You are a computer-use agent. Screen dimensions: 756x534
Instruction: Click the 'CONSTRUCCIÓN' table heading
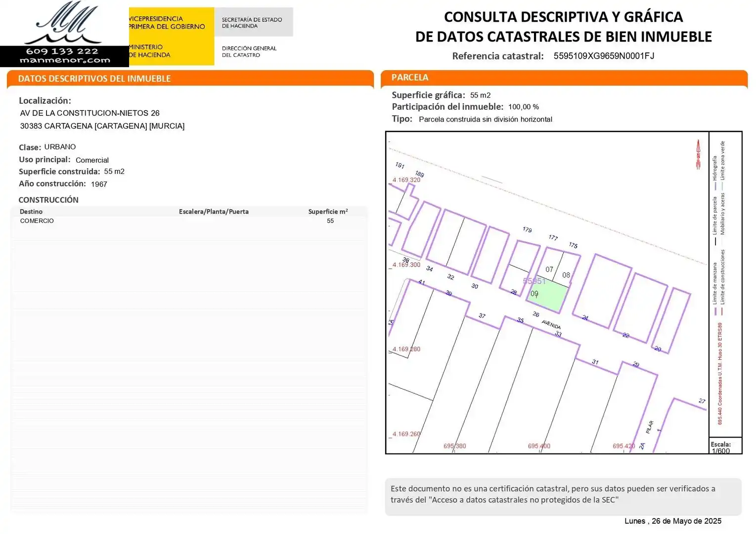pos(48,200)
